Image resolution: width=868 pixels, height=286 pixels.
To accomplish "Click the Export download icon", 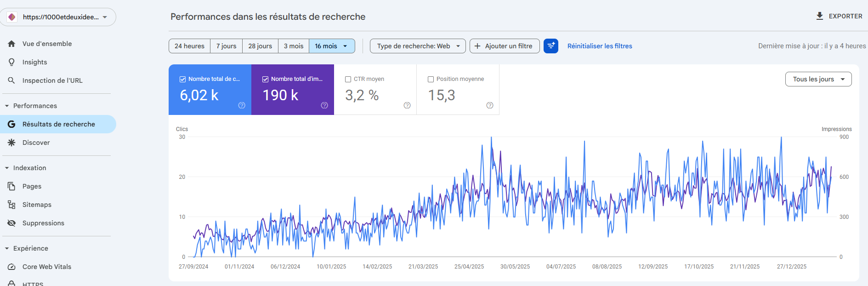I will pyautogui.click(x=819, y=16).
